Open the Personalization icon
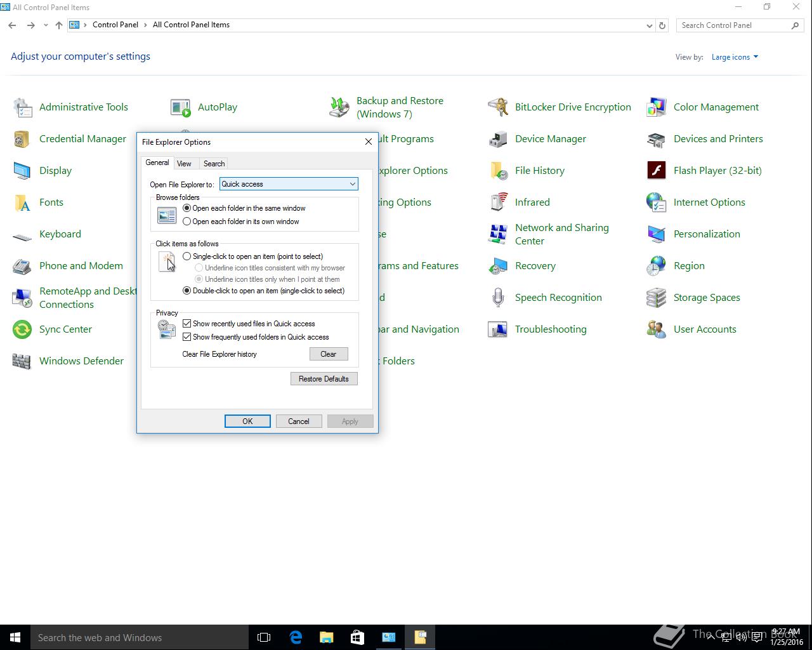The height and width of the screenshot is (650, 812). pos(657,234)
